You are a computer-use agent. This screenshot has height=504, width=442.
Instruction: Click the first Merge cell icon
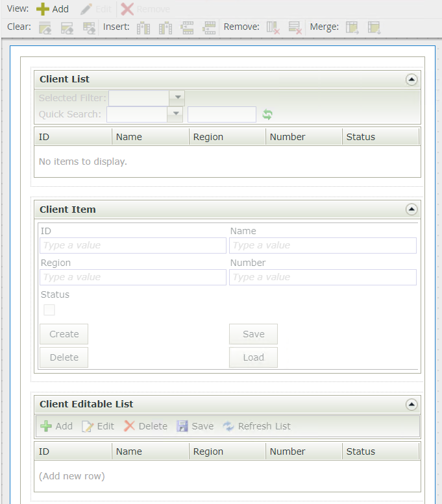[352, 28]
